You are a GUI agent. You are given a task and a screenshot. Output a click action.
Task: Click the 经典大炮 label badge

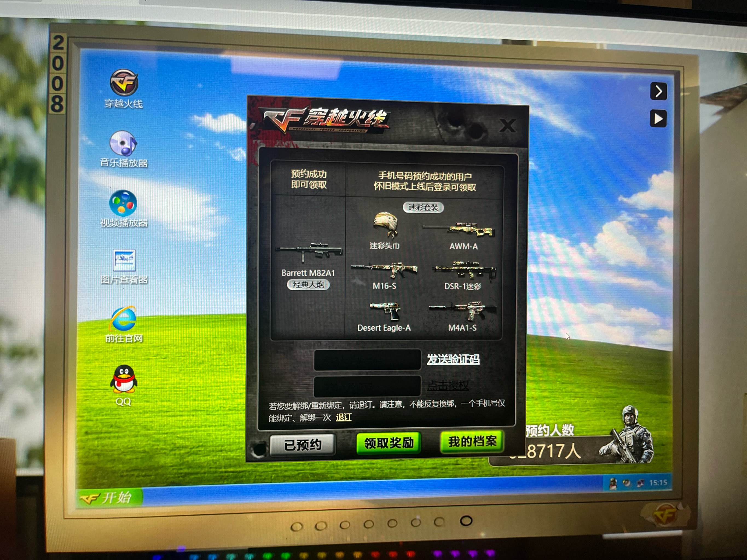click(308, 285)
